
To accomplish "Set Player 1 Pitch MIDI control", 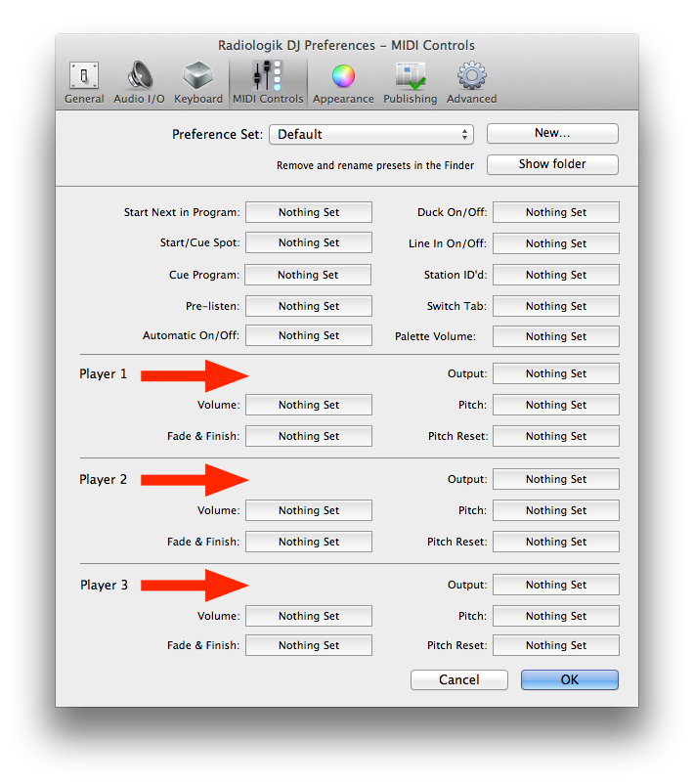I will (556, 405).
